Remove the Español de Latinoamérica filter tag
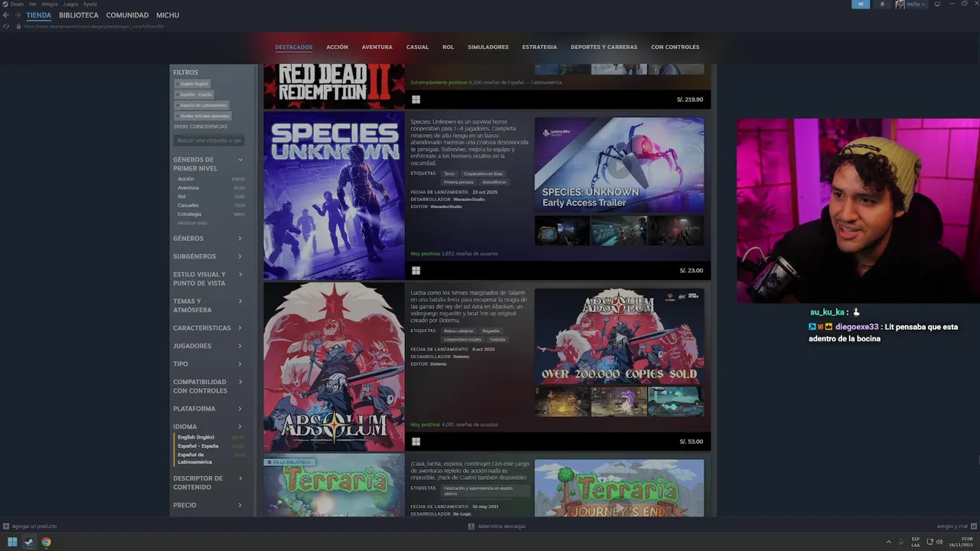This screenshot has height=551, width=980. click(202, 105)
